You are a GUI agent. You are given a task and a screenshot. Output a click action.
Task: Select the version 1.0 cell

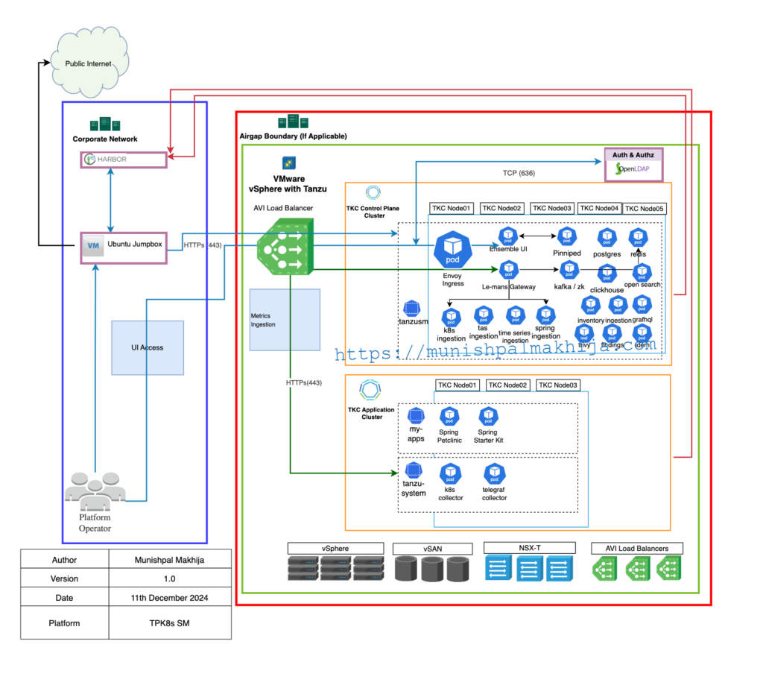click(169, 578)
